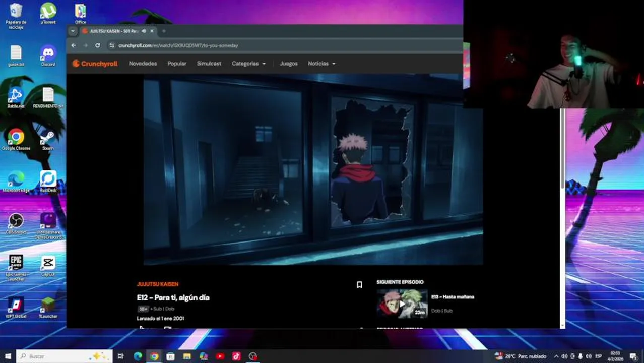Mute the tab via its speaker icon

click(x=144, y=31)
